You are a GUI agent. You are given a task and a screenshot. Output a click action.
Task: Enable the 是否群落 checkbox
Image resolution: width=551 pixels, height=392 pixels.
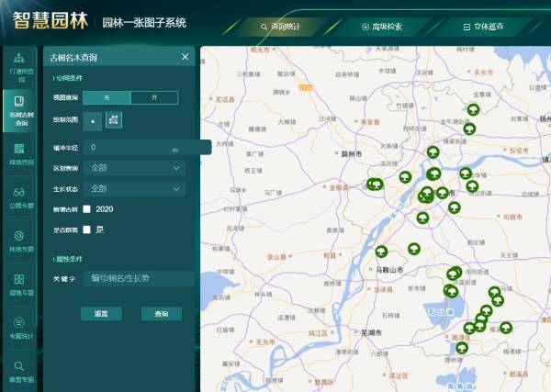pos(87,230)
